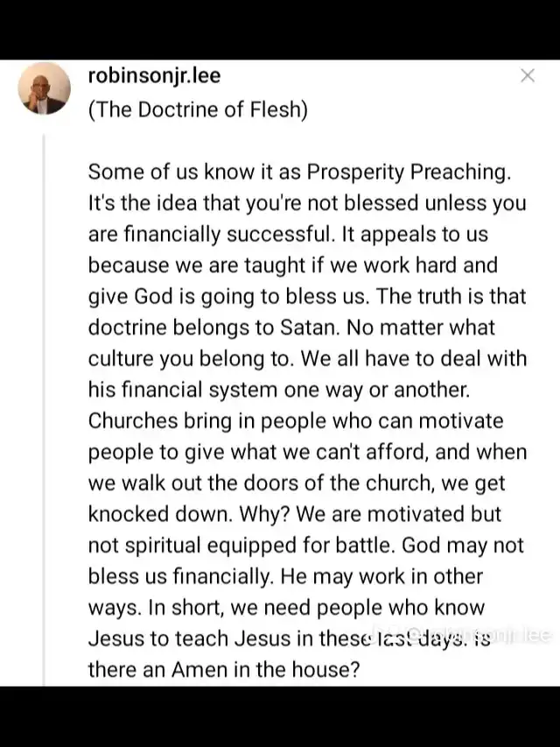Select the title '(The Doctrine of Flesh)'

click(x=198, y=110)
